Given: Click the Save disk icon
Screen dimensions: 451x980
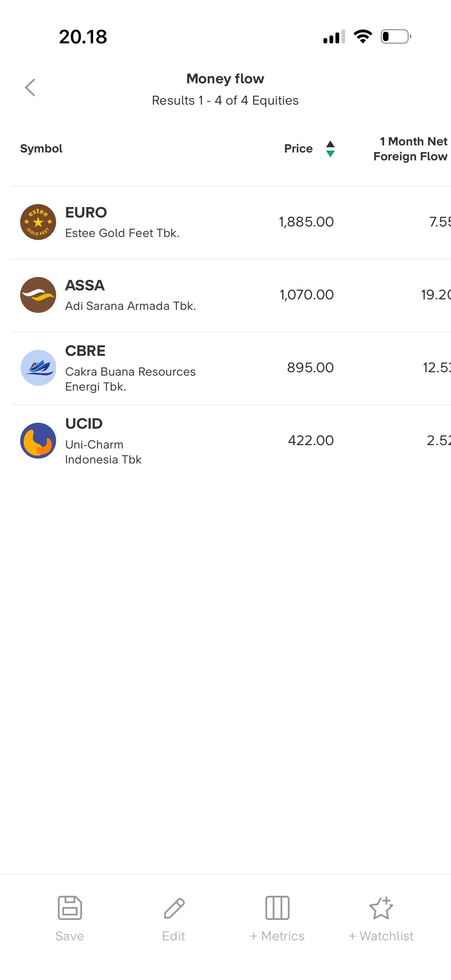Looking at the screenshot, I should pyautogui.click(x=70, y=908).
